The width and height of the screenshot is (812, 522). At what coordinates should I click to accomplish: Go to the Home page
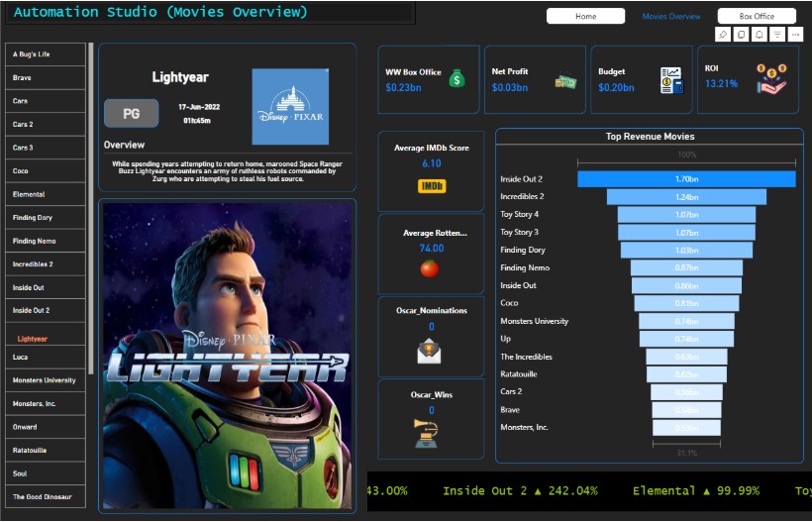click(x=585, y=16)
